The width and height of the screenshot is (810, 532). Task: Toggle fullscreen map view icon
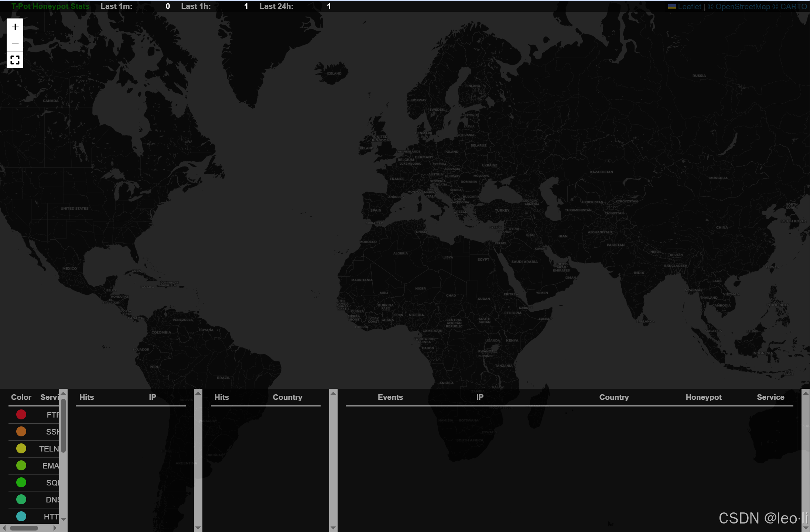coord(15,60)
